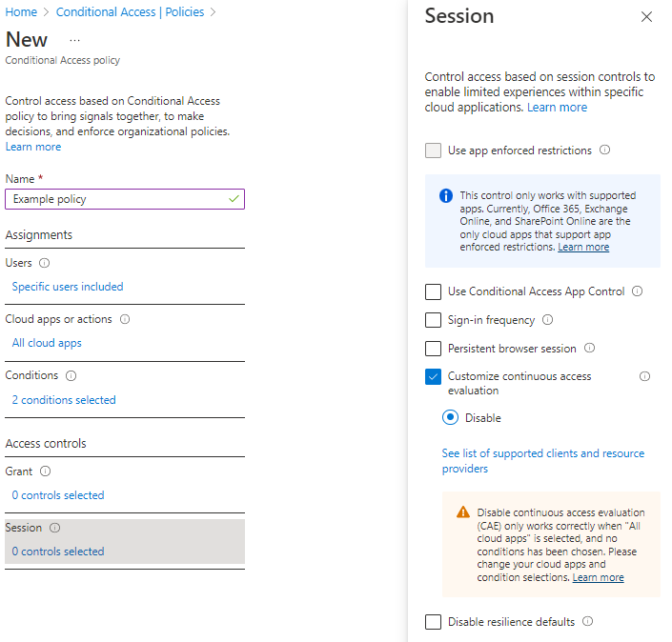Enable Use Conditional Access App Control checkbox
This screenshot has height=642, width=672.
(433, 291)
